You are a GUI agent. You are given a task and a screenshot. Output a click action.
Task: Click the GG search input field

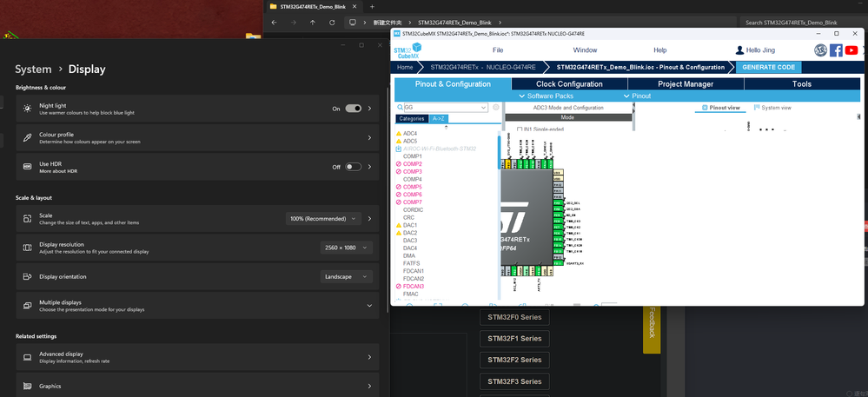click(x=441, y=108)
